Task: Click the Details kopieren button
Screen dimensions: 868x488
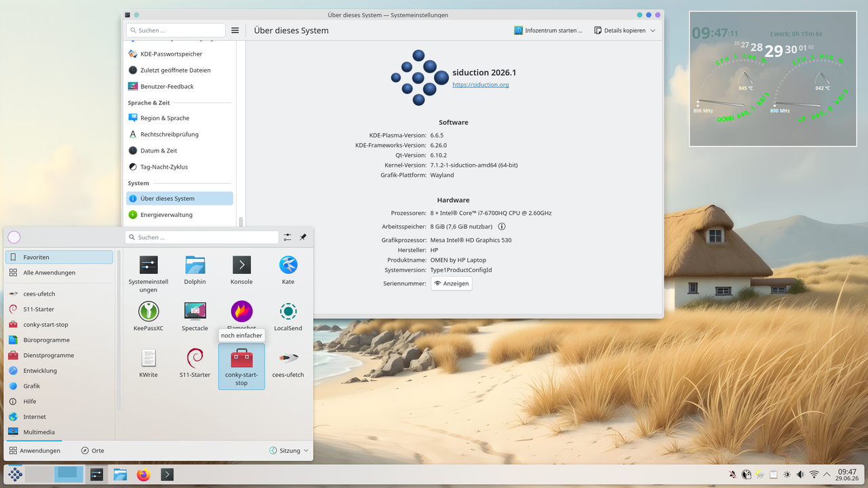Action: pyautogui.click(x=620, y=30)
